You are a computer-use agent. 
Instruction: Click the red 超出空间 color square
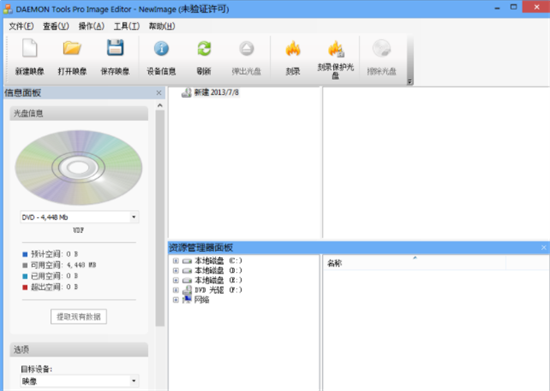25,287
